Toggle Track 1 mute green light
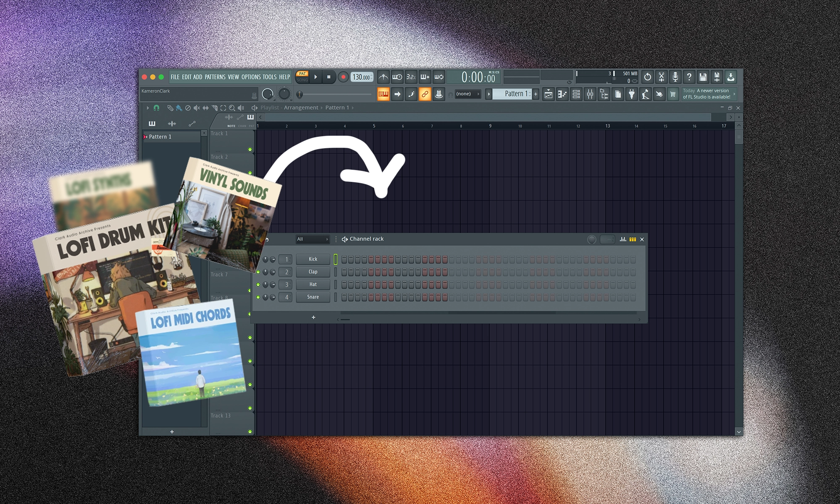This screenshot has height=504, width=840. pyautogui.click(x=250, y=150)
